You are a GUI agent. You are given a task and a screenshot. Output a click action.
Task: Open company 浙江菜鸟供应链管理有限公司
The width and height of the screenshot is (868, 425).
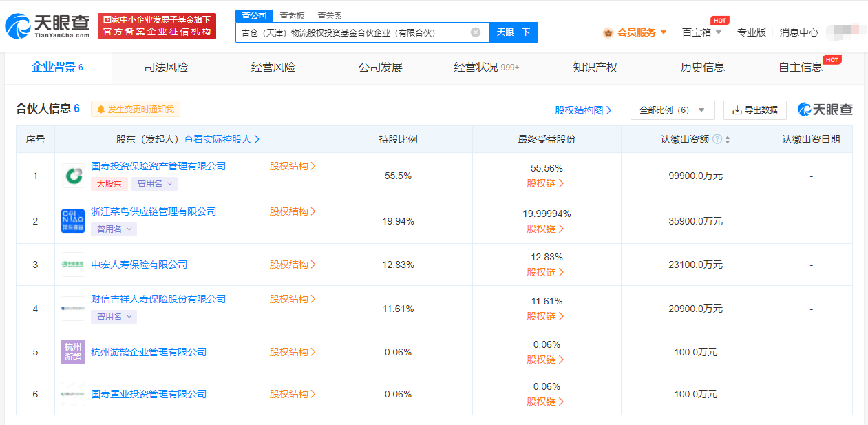(x=154, y=211)
